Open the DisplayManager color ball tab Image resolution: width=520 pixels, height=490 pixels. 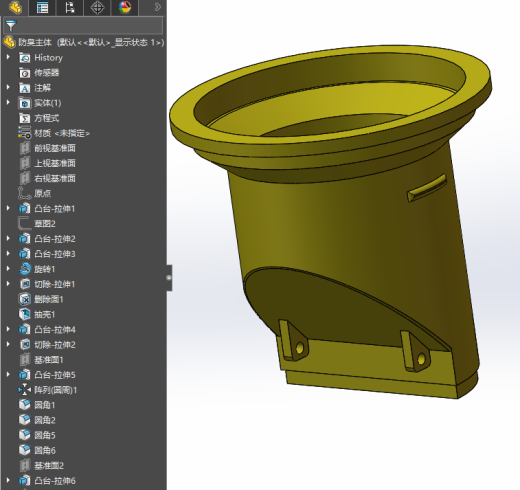coord(125,7)
